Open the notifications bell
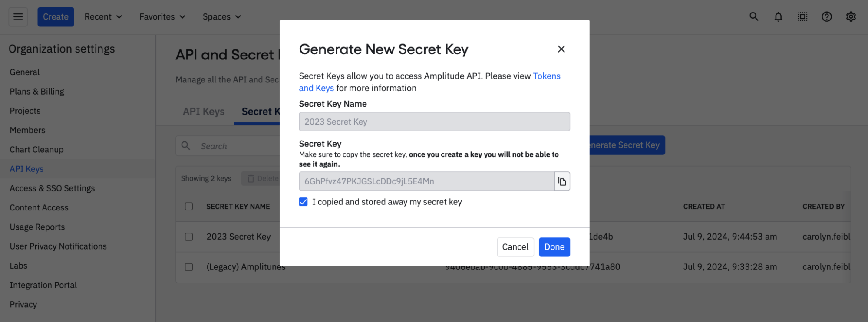This screenshot has width=868, height=322. [778, 17]
